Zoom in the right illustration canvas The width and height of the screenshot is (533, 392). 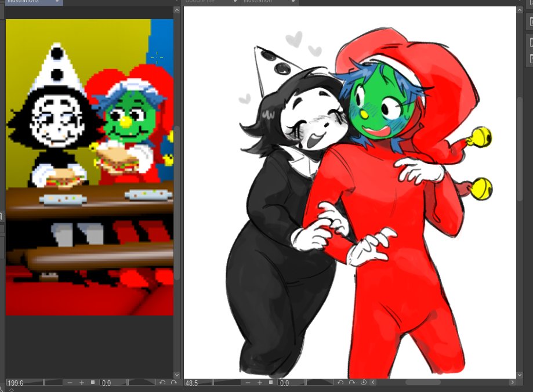tap(260, 383)
